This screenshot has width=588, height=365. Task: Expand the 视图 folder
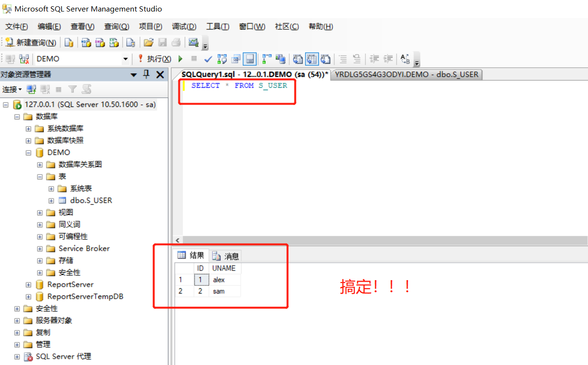[40, 212]
